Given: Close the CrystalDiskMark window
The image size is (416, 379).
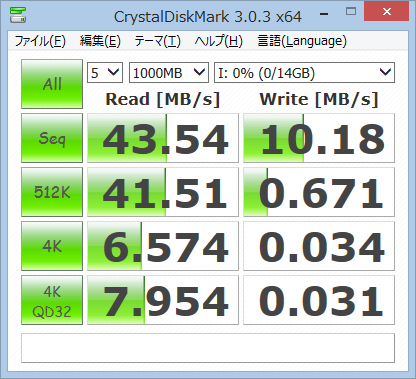Looking at the screenshot, I should pyautogui.click(x=387, y=11).
